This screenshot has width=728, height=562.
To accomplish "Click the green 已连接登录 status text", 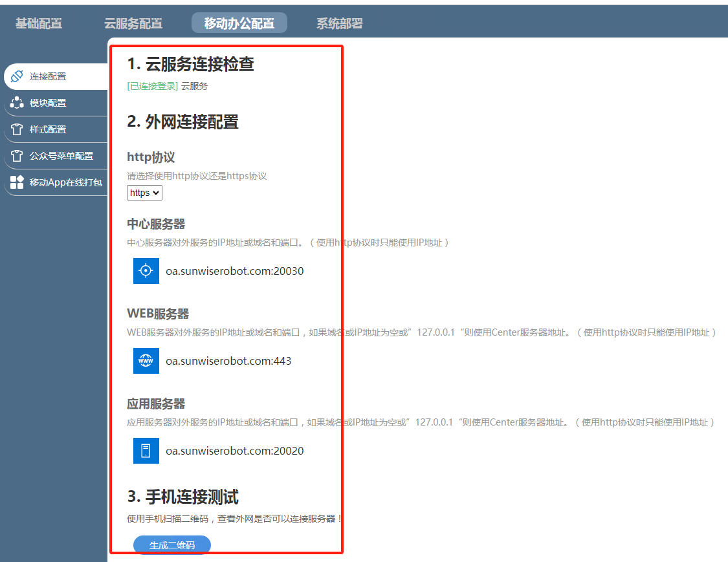I will 152,86.
